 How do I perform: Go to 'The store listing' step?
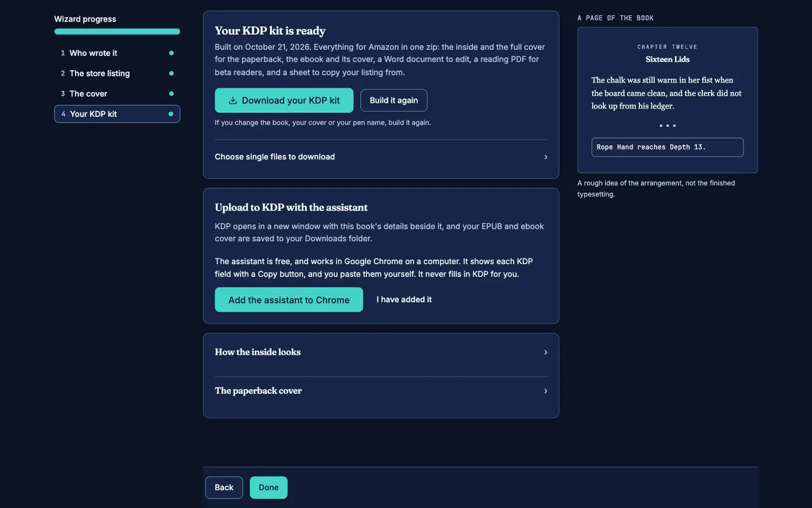tap(117, 73)
